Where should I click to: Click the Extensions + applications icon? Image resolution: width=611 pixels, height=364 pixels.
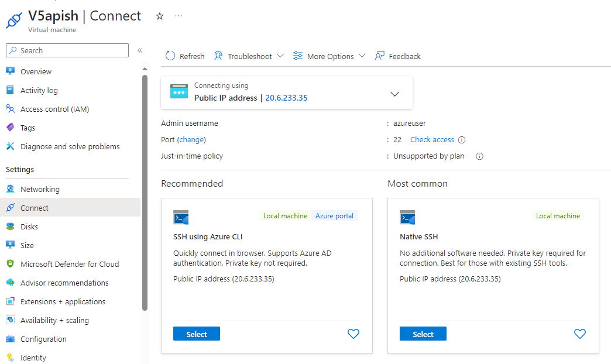(x=10, y=301)
